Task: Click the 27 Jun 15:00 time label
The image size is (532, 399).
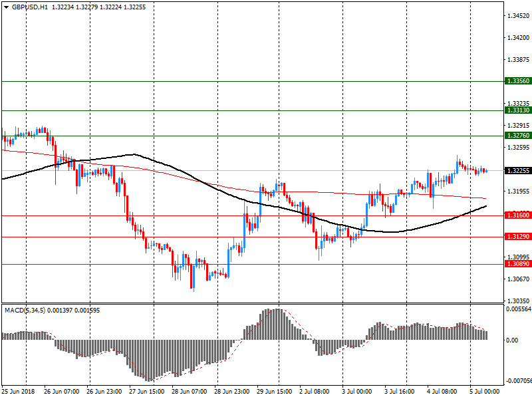Action: click(x=146, y=392)
